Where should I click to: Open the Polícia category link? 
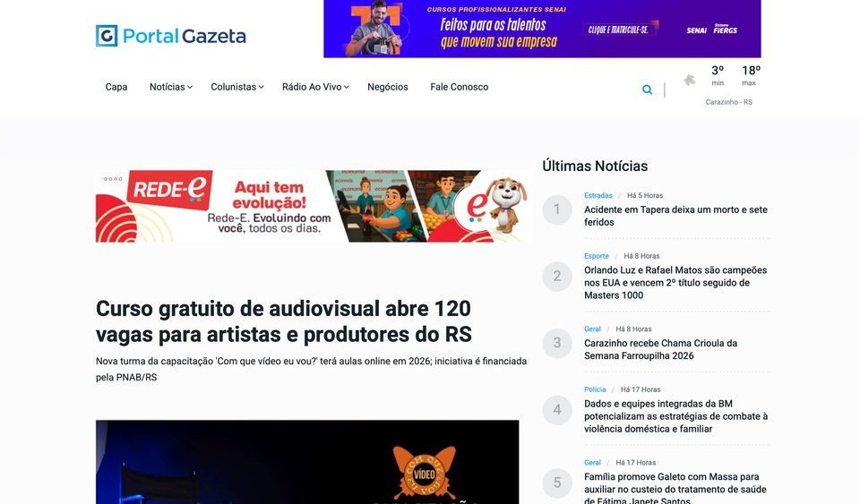595,389
